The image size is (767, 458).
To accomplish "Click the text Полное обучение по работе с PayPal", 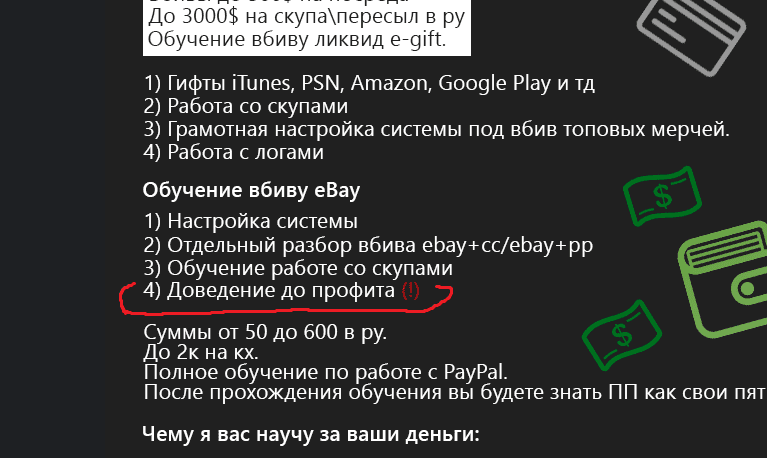I will point(325,372).
